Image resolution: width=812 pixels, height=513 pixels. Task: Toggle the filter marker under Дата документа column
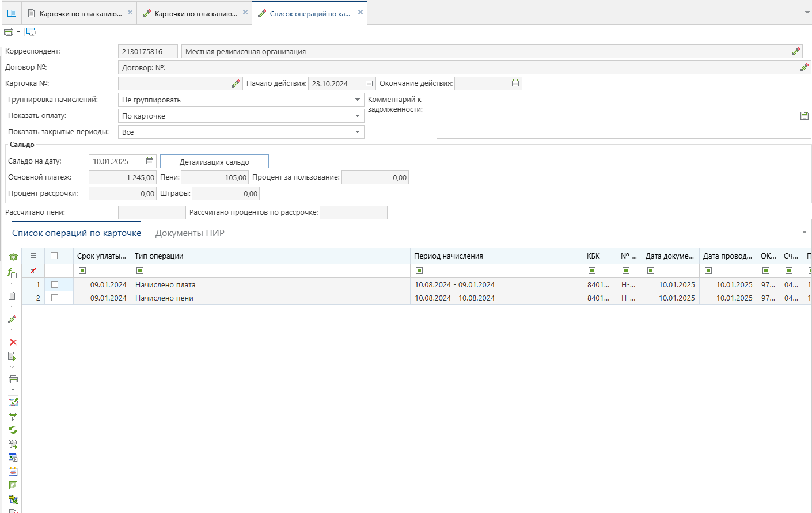point(651,271)
